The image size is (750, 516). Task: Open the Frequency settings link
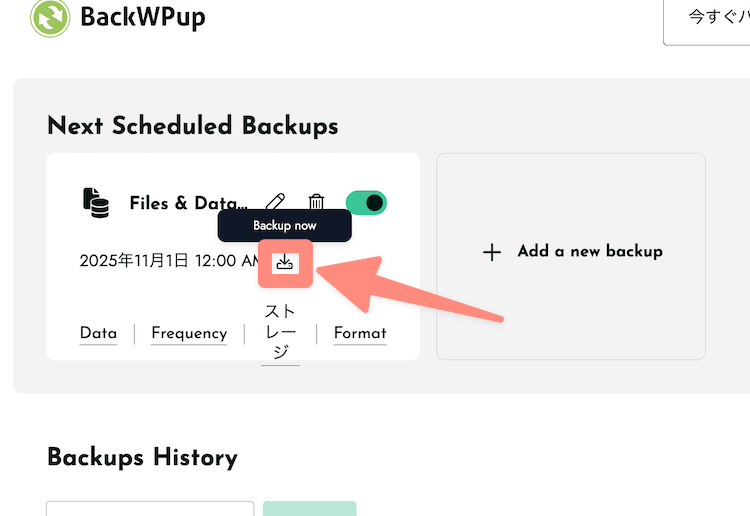coord(189,333)
